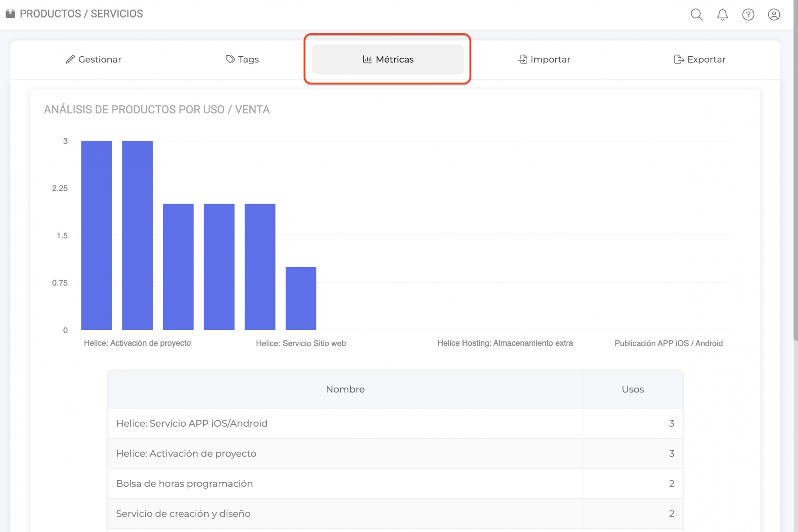Screen dimensions: 798x532
Task: Click the second chart bar reaching 3
Action: 137,235
